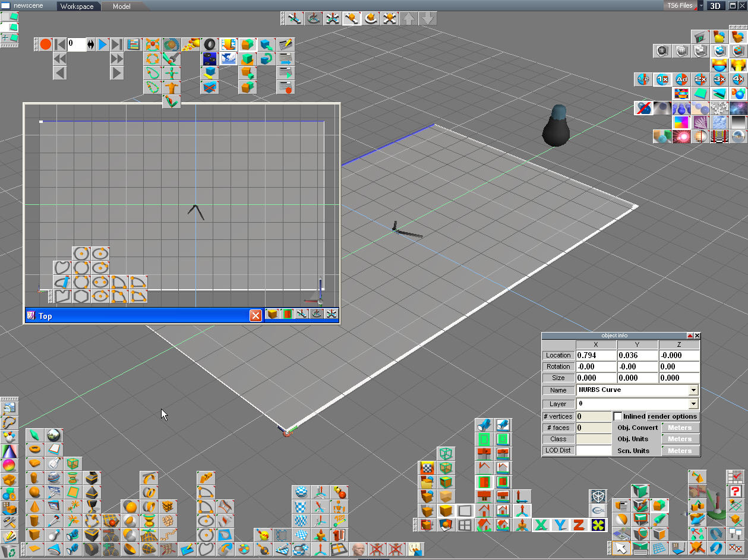Click the LOD Dist input field
This screenshot has width=748, height=560.
tap(593, 450)
